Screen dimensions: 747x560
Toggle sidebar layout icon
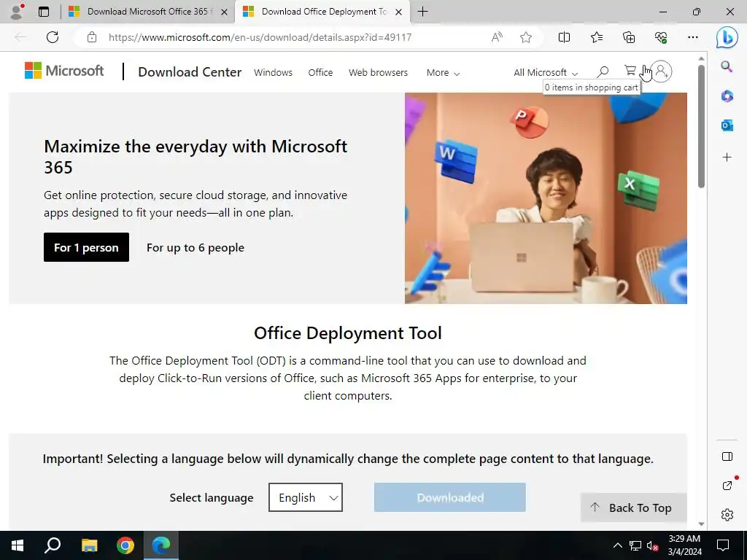point(727,456)
